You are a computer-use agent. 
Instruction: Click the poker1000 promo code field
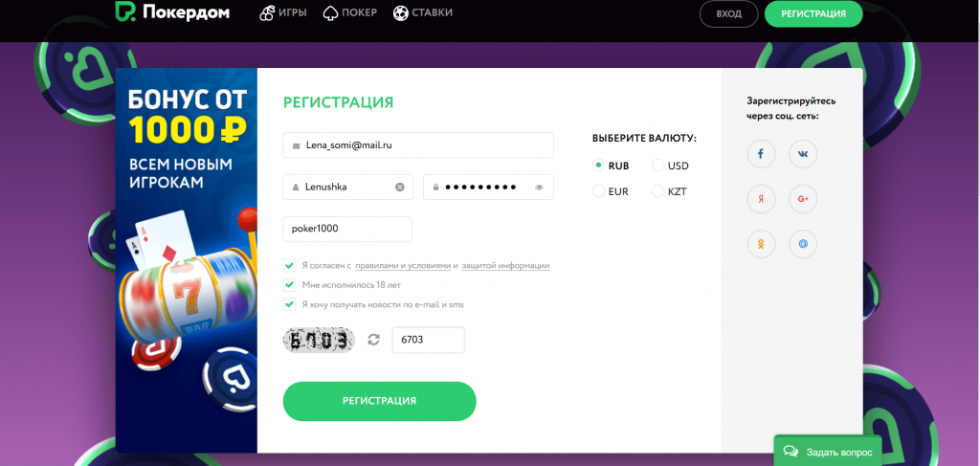point(347,230)
